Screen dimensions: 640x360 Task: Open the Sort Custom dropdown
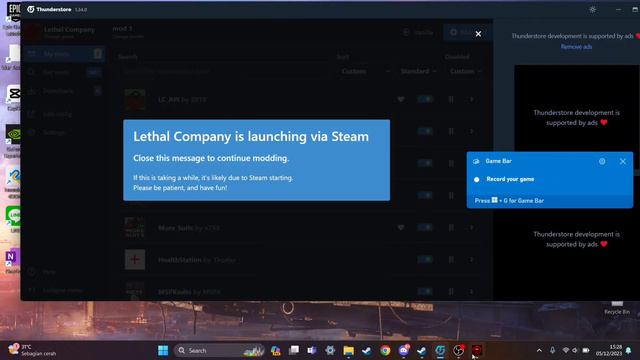point(364,71)
